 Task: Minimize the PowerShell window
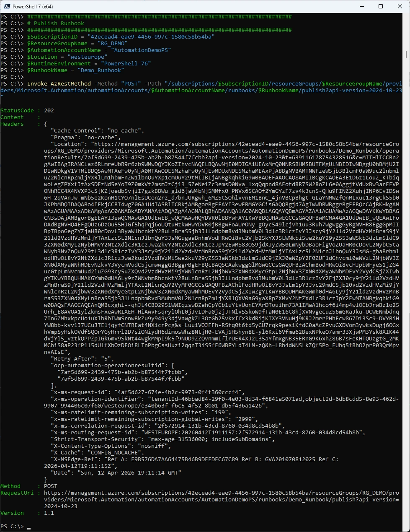(361, 6)
